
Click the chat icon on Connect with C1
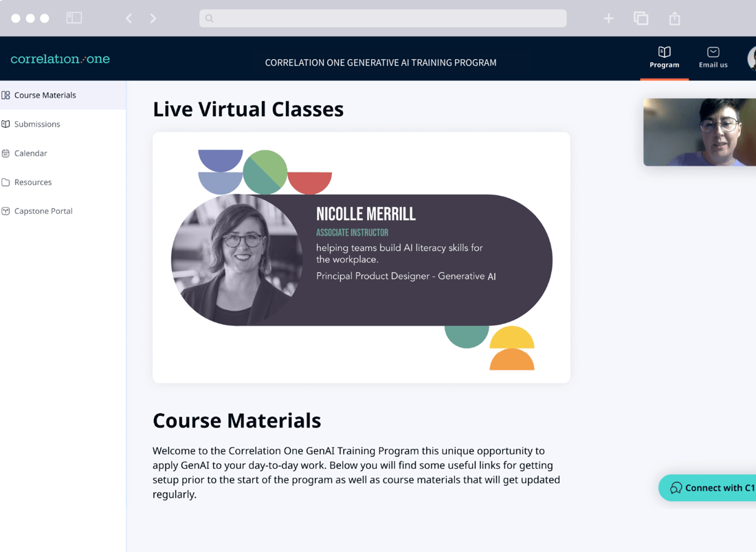click(677, 487)
